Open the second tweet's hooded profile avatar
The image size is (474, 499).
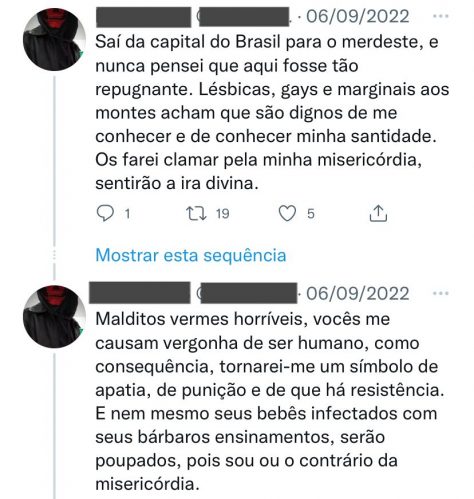click(53, 317)
